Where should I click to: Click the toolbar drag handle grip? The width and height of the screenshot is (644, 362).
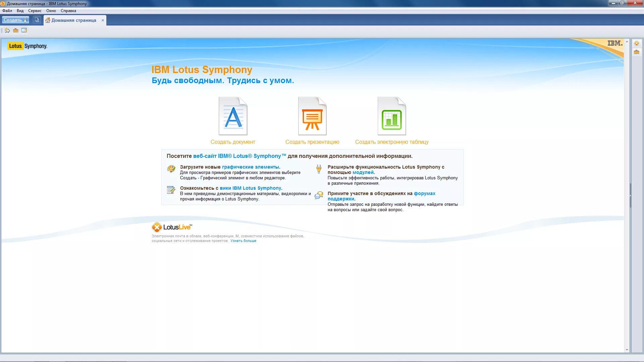[x=2, y=31]
